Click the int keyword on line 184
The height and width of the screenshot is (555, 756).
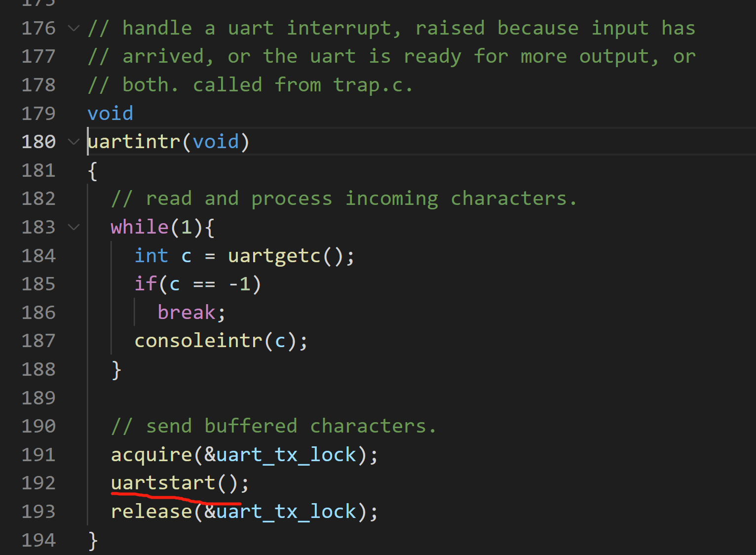coord(151,256)
